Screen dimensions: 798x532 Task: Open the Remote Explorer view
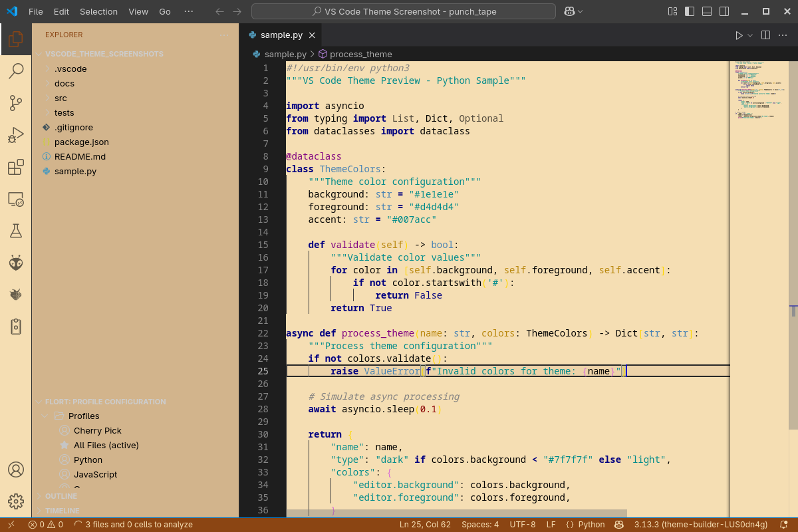[x=16, y=199]
